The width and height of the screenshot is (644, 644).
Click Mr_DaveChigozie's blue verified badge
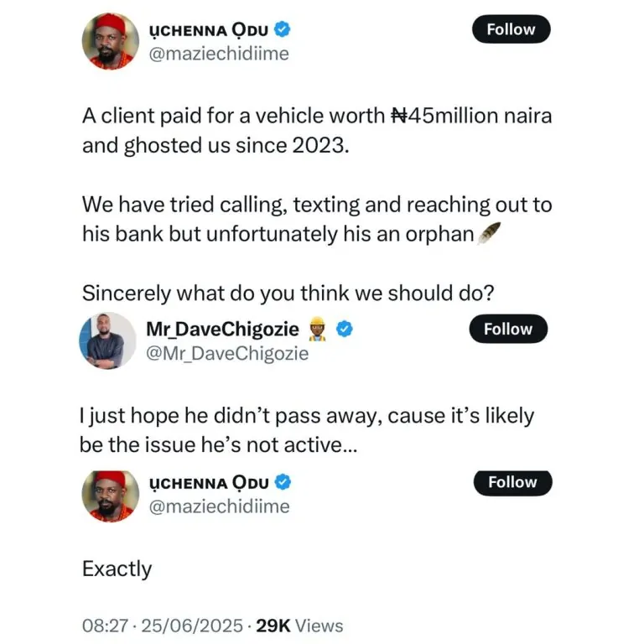[344, 330]
